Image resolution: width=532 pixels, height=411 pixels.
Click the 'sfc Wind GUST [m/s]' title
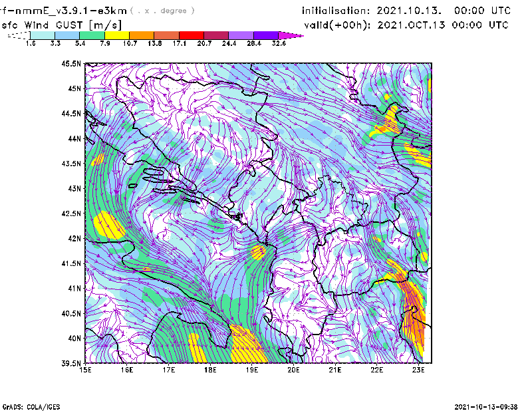coord(61,25)
